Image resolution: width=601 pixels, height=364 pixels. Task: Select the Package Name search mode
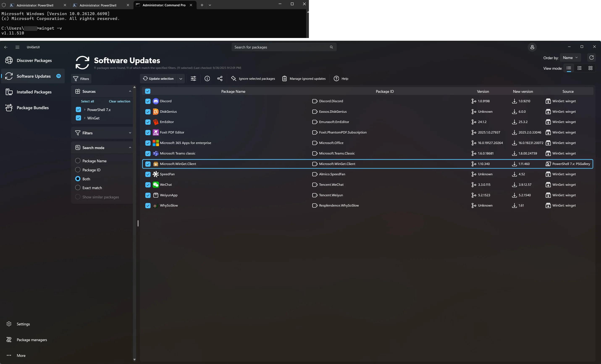click(78, 161)
